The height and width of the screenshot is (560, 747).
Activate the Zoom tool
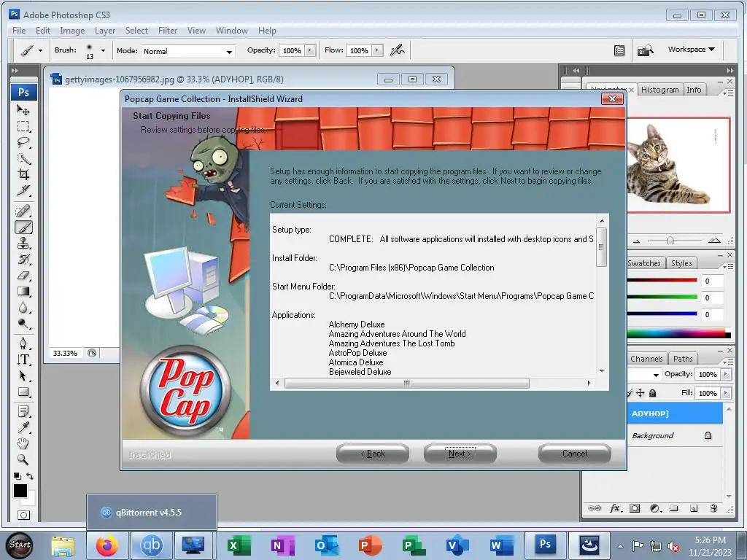coord(23,459)
